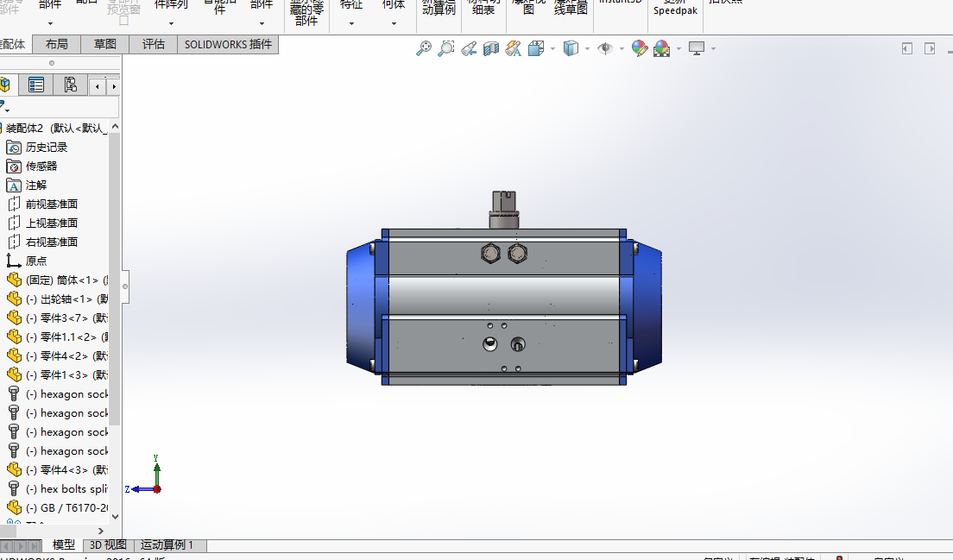Viewport: 953px width, 560px height.
Task: Open the ConfigurationManager tab icon
Action: click(x=71, y=85)
